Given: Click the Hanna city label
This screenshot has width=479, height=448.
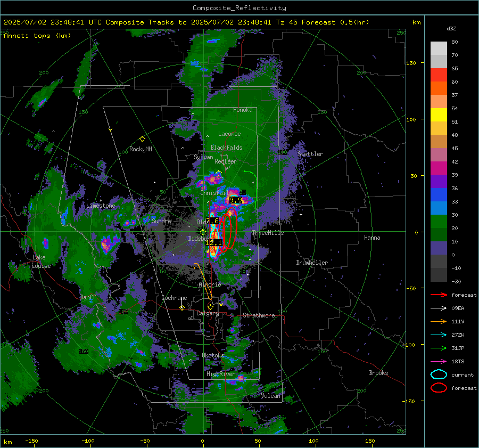Looking at the screenshot, I should point(372,238).
